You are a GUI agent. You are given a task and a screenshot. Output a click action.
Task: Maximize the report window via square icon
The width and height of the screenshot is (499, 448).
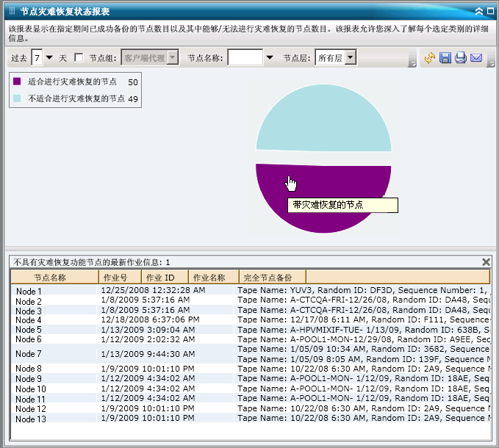coord(490,11)
